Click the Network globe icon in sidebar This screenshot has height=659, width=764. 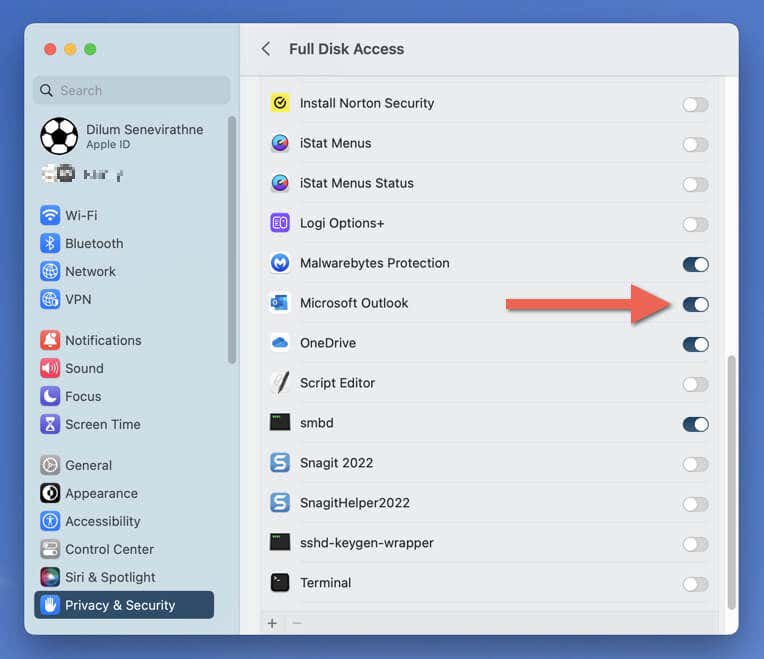click(50, 271)
